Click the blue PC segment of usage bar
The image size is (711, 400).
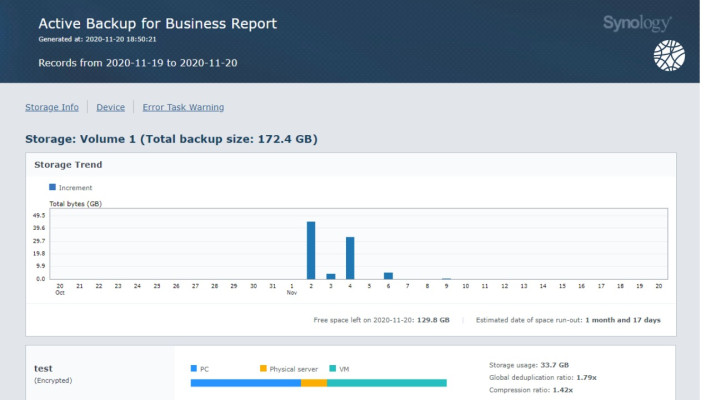[246, 383]
